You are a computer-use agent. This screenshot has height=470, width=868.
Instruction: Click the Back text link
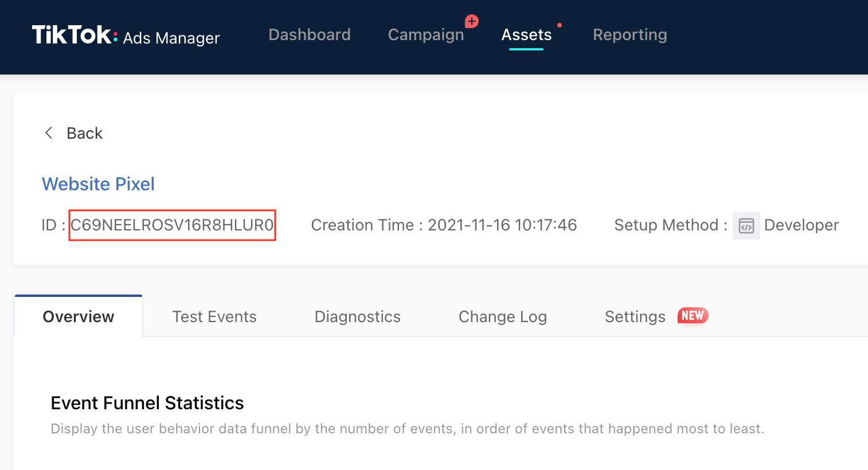coord(84,133)
